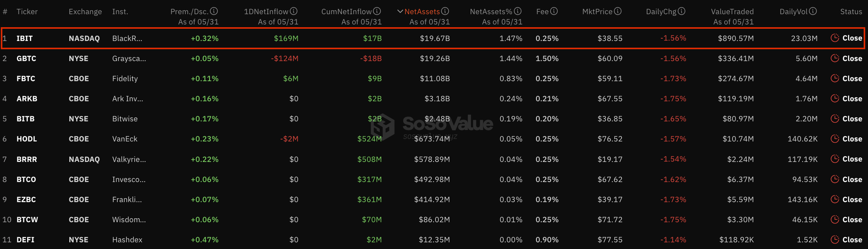This screenshot has width=868, height=249.
Task: Toggle NetAssets sort order via the arrow
Action: tap(400, 11)
